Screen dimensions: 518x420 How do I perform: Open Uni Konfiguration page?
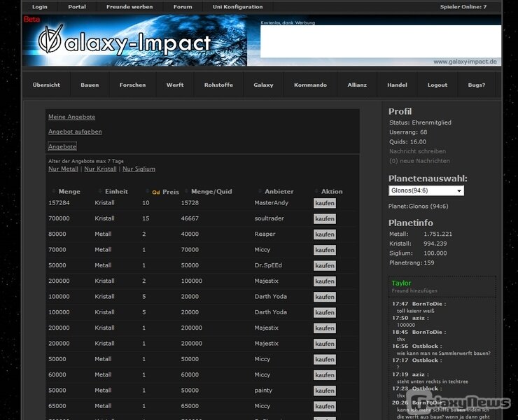click(x=238, y=6)
